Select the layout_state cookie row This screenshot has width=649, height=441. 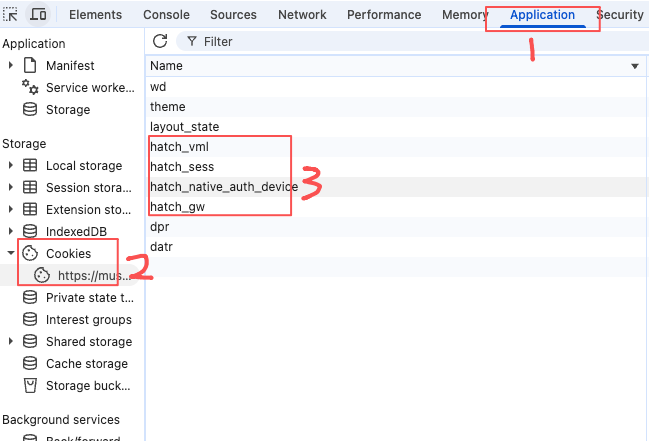tap(396, 127)
